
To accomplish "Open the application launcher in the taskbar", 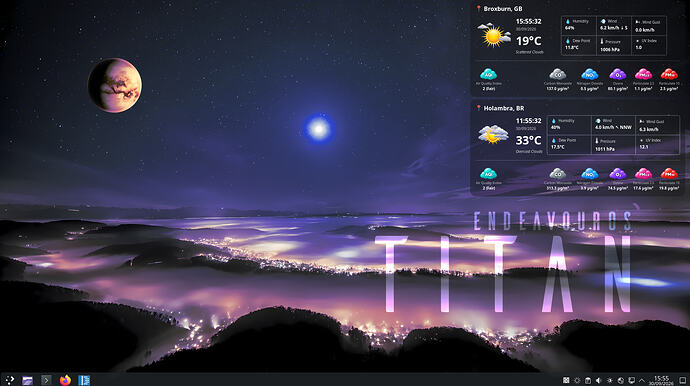I will (9, 380).
